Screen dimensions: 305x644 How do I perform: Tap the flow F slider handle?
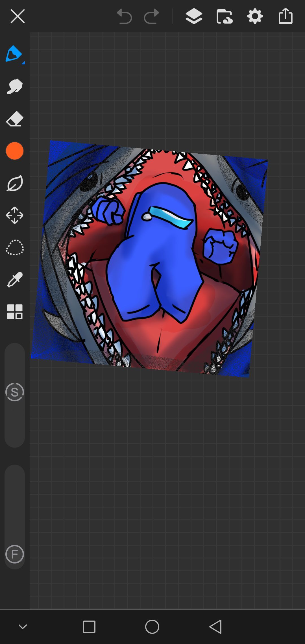[15, 554]
